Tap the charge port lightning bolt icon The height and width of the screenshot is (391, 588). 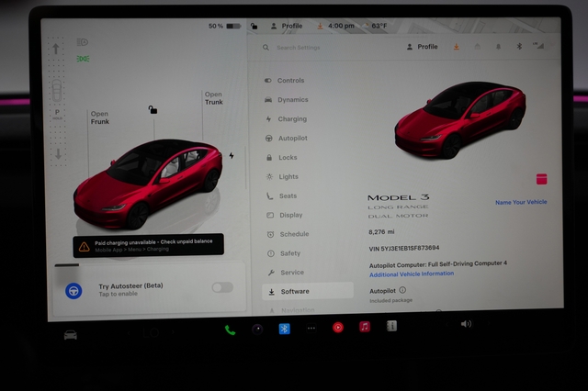[232, 155]
